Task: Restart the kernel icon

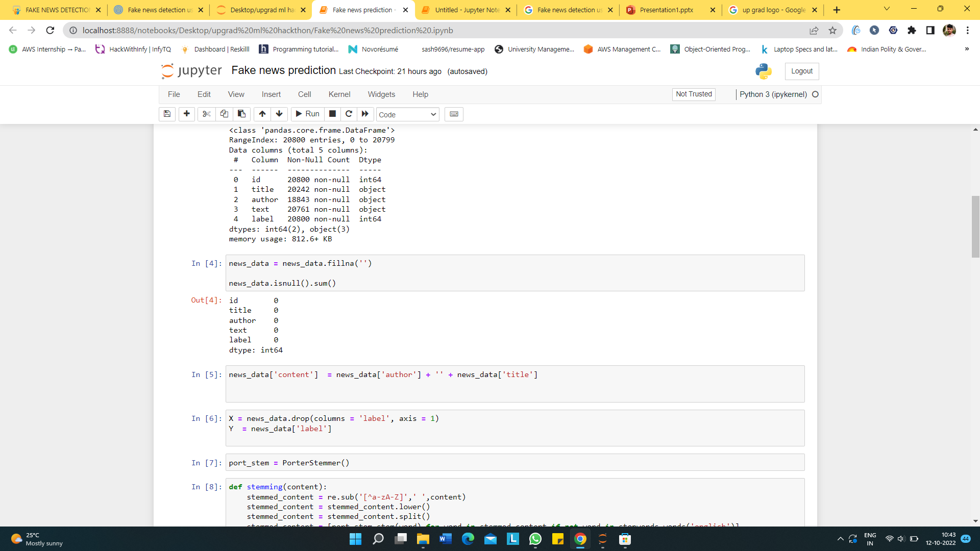Action: tap(349, 114)
